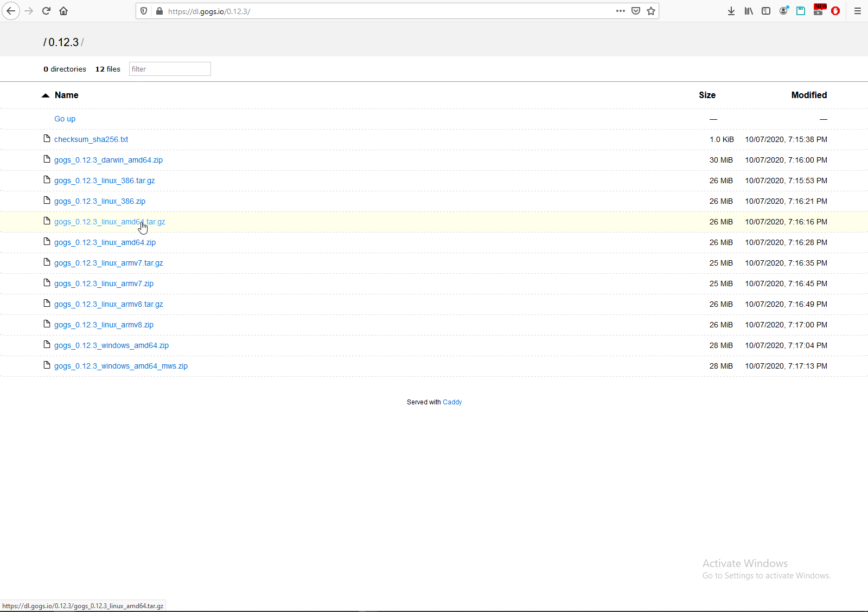Click the date '10/07/2020, 7:16:16 PM'

[786, 222]
